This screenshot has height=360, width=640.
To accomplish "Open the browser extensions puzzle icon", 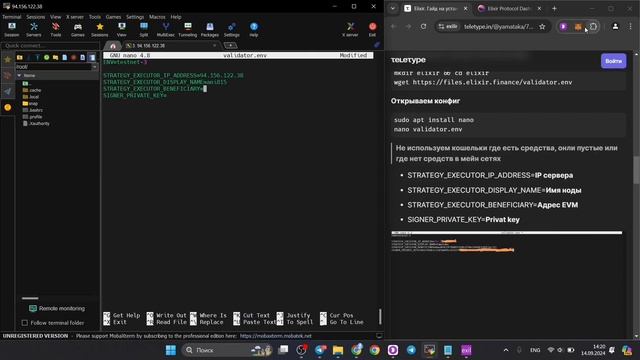I will (x=593, y=27).
